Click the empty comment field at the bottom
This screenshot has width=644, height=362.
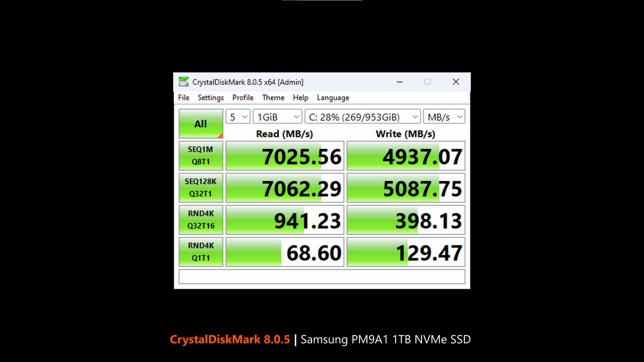pos(322,277)
